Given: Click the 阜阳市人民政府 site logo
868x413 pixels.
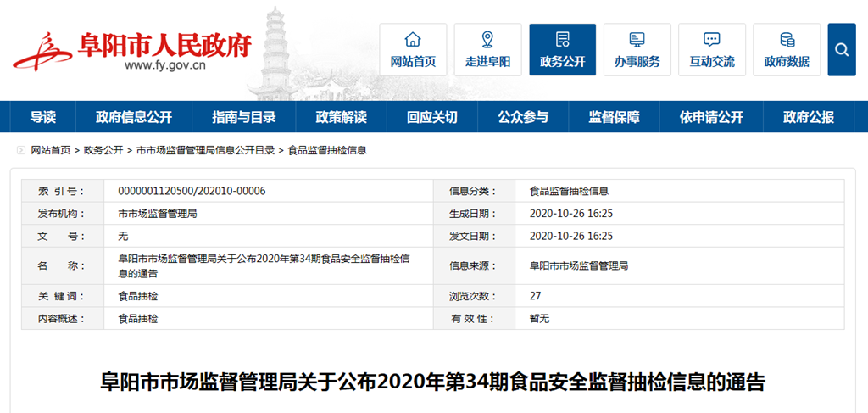Looking at the screenshot, I should pos(132,50).
